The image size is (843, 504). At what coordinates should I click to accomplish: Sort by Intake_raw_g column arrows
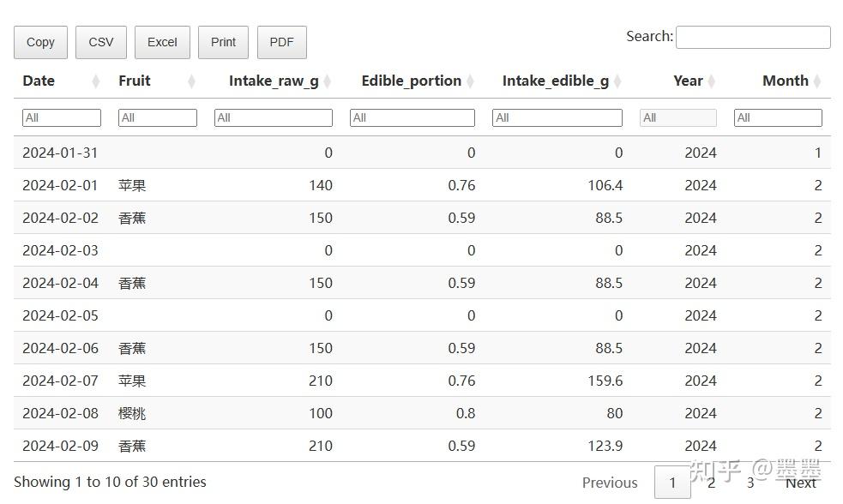tap(328, 81)
